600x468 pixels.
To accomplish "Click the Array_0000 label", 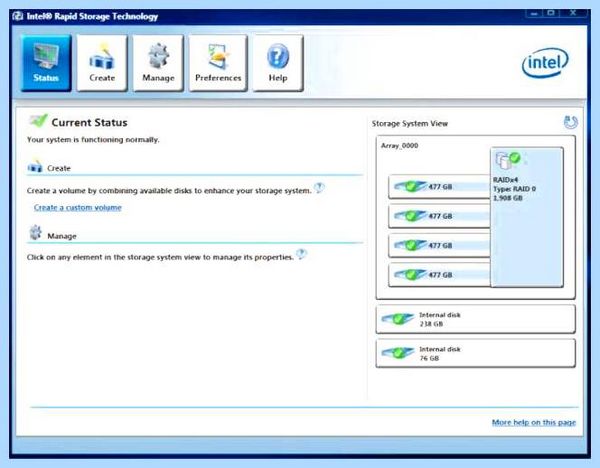I will click(399, 146).
